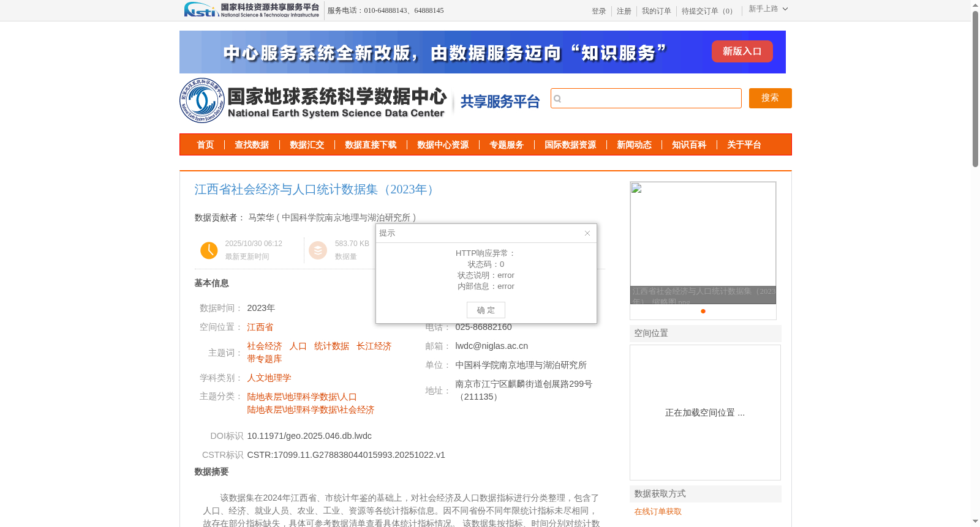The height and width of the screenshot is (527, 980).
Task: Open 陆地表层\地理科学数据\人口 category link
Action: point(302,397)
